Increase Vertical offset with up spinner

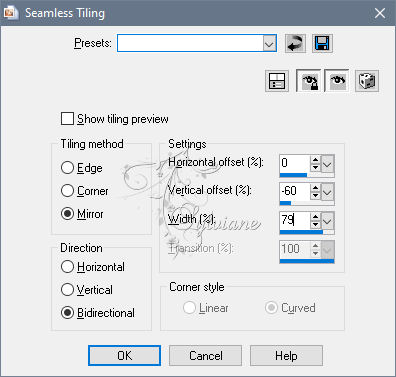315,188
